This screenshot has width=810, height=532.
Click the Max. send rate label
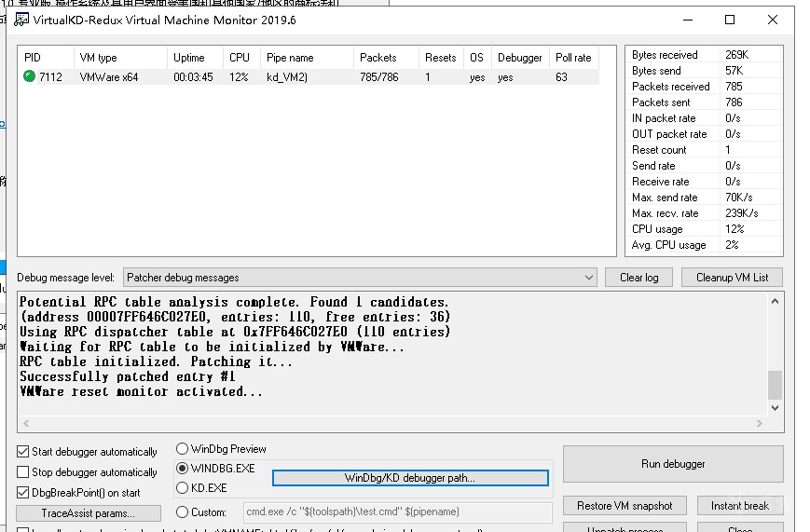point(665,198)
